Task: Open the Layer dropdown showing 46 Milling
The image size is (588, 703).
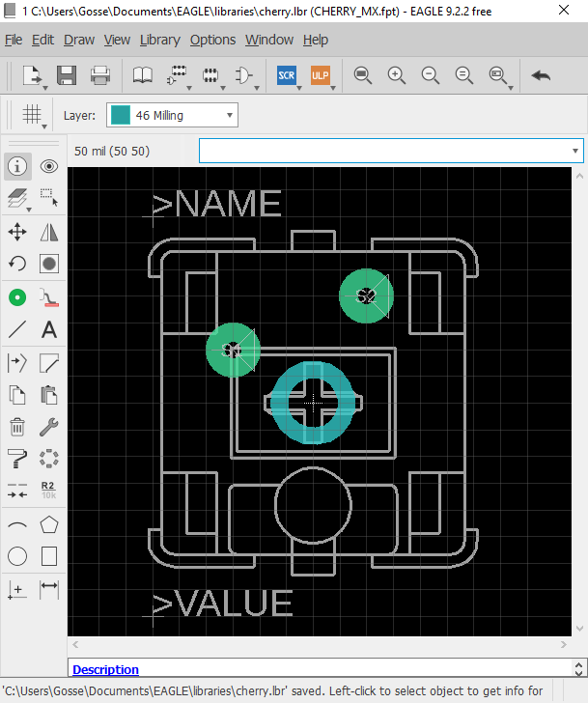Action: 172,115
